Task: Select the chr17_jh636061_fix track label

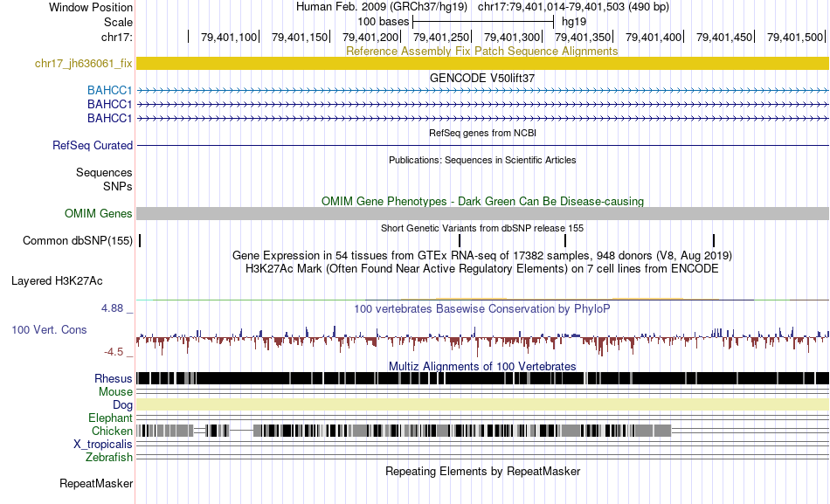Action: click(x=83, y=64)
